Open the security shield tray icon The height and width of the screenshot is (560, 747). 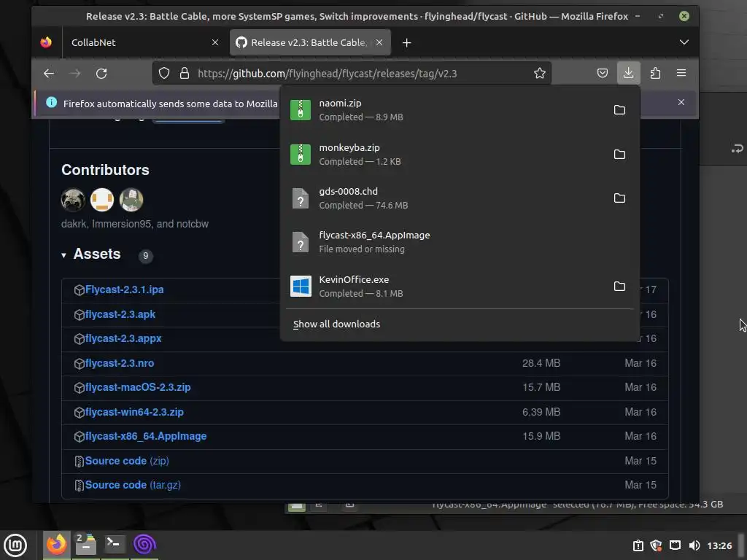pos(656,545)
